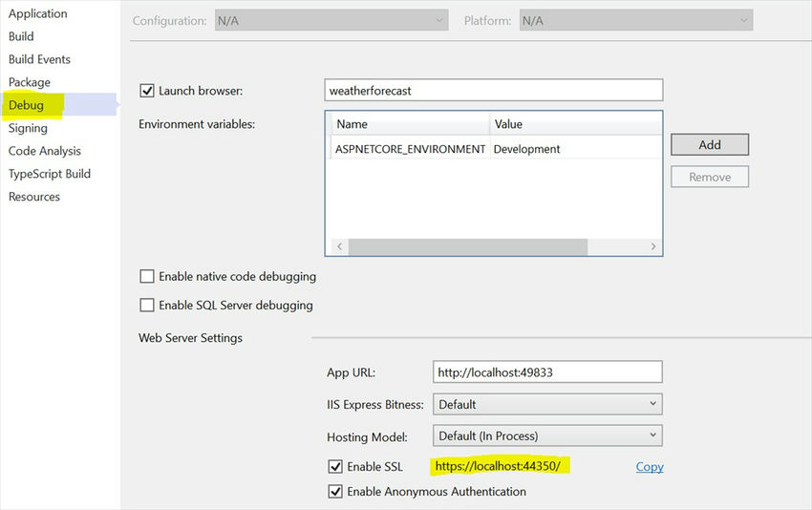This screenshot has width=812, height=510.
Task: Switch to the Build page
Action: pos(21,36)
